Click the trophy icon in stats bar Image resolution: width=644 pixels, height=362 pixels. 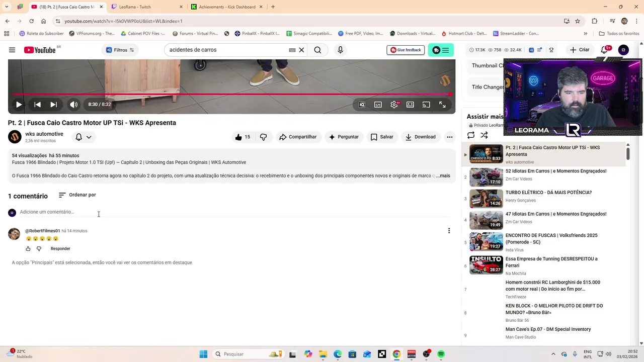pyautogui.click(x=551, y=50)
